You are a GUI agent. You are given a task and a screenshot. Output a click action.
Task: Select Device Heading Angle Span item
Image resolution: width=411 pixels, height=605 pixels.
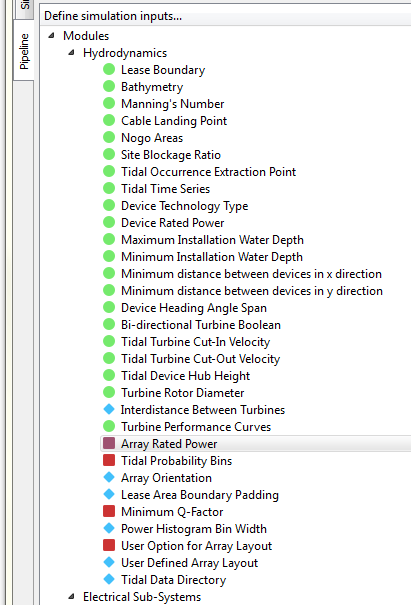pos(194,308)
